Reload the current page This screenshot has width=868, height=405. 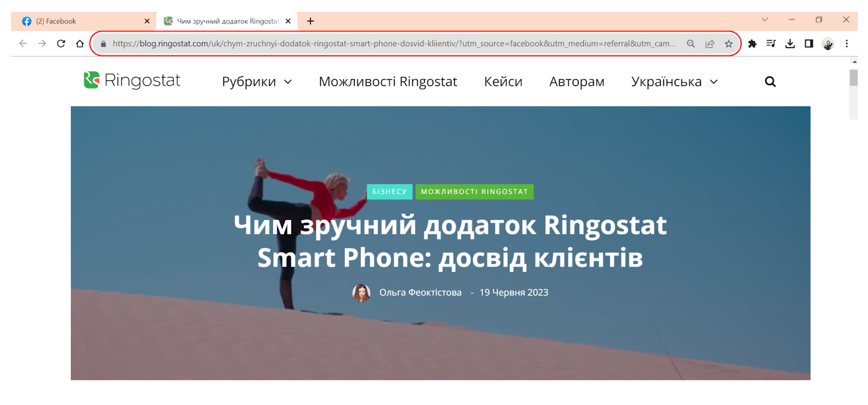click(x=61, y=43)
